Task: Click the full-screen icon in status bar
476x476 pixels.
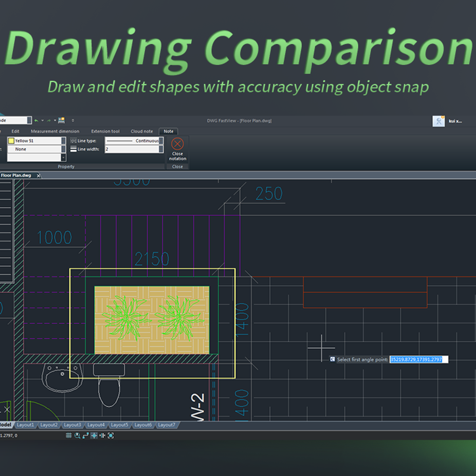Action: (111, 436)
